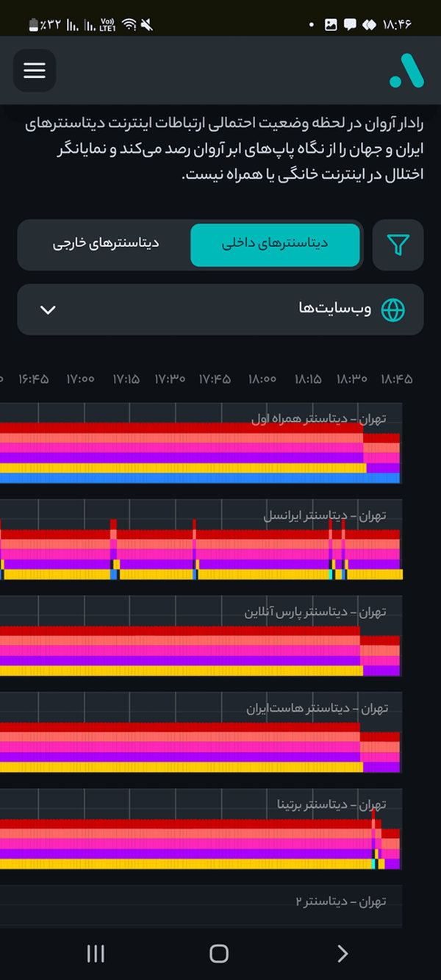Select the دیتاسنترهای داخلی toggle
The width and height of the screenshot is (441, 980).
coord(276,244)
